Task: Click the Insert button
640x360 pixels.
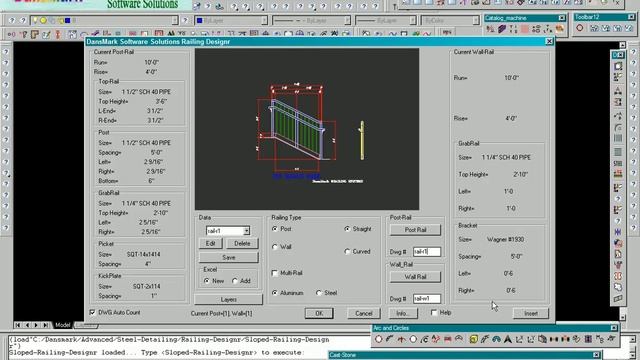Action: click(x=531, y=313)
